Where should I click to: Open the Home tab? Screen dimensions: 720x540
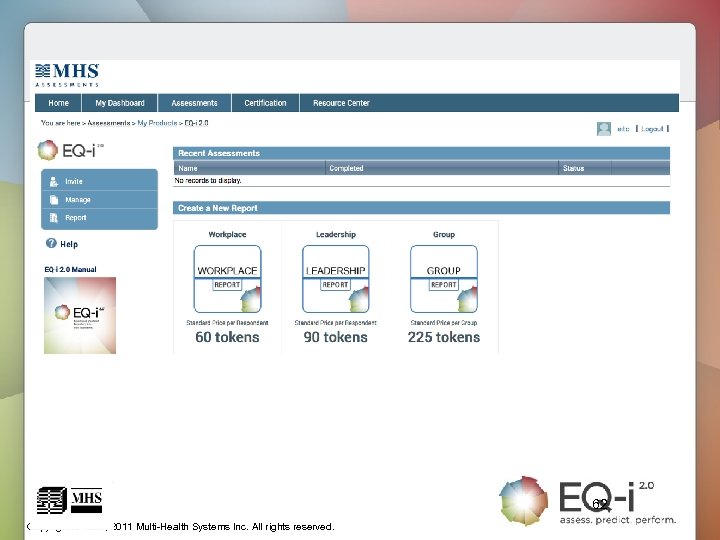(58, 103)
